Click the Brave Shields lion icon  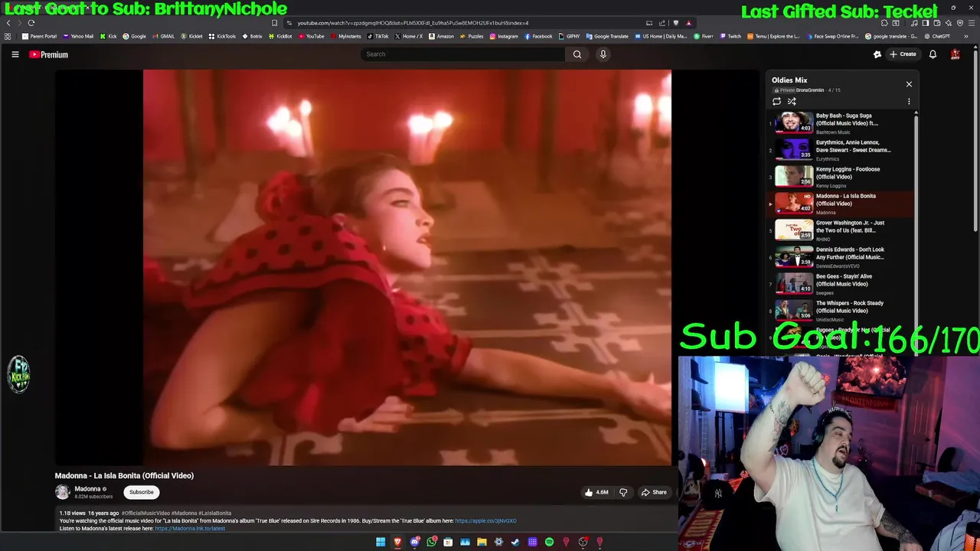point(676,23)
